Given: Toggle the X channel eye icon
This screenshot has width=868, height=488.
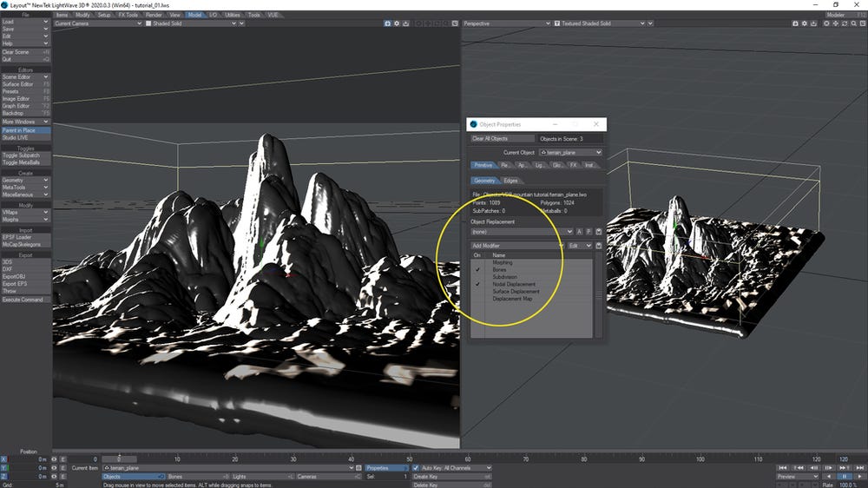Looking at the screenshot, I should point(54,459).
